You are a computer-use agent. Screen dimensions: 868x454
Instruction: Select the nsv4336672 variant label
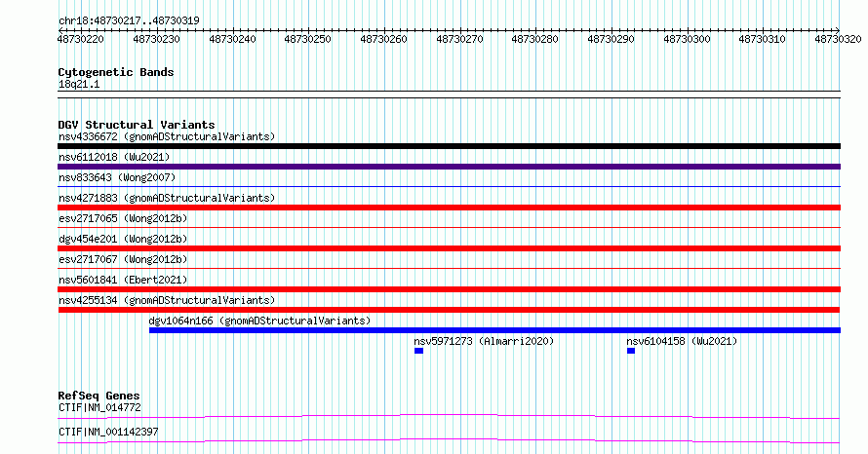[x=167, y=136]
